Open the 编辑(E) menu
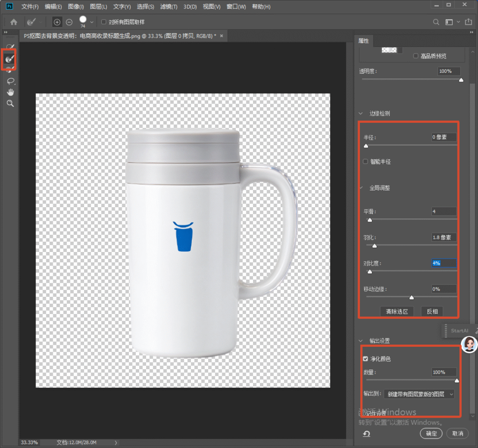This screenshot has height=448, width=478. click(x=53, y=7)
